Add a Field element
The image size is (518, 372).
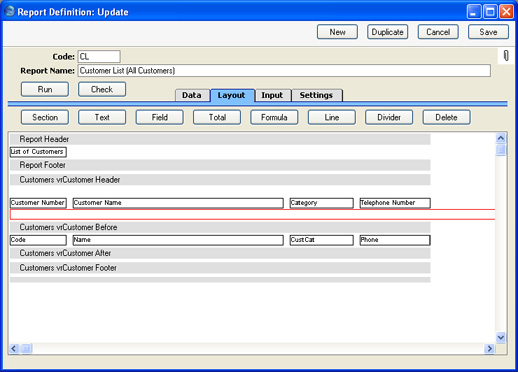(x=159, y=117)
